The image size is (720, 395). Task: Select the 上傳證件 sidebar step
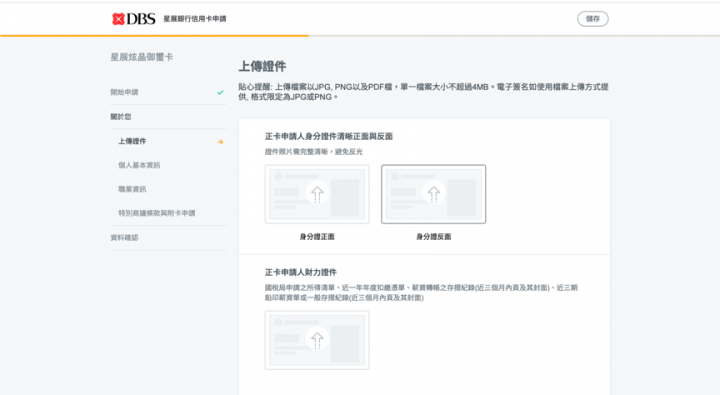click(x=168, y=141)
